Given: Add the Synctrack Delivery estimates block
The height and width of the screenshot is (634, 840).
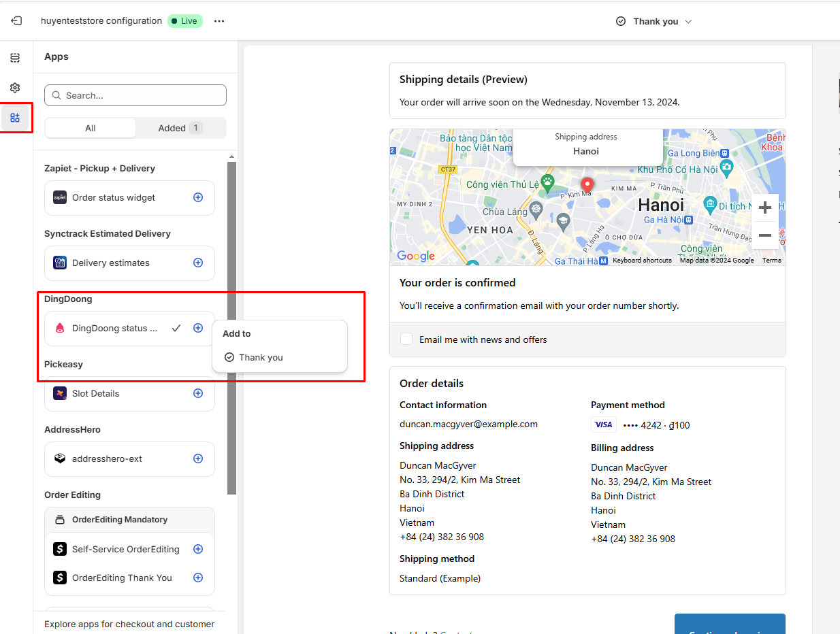Looking at the screenshot, I should pyautogui.click(x=198, y=263).
